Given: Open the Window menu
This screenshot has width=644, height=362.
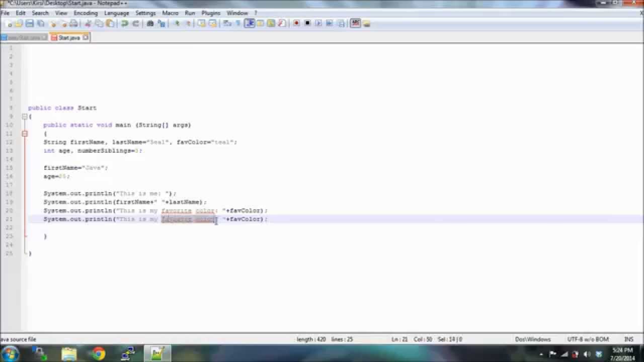Looking at the screenshot, I should (x=237, y=13).
